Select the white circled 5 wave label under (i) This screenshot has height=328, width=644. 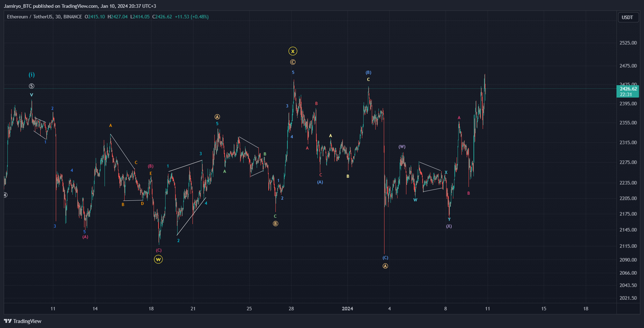[32, 86]
